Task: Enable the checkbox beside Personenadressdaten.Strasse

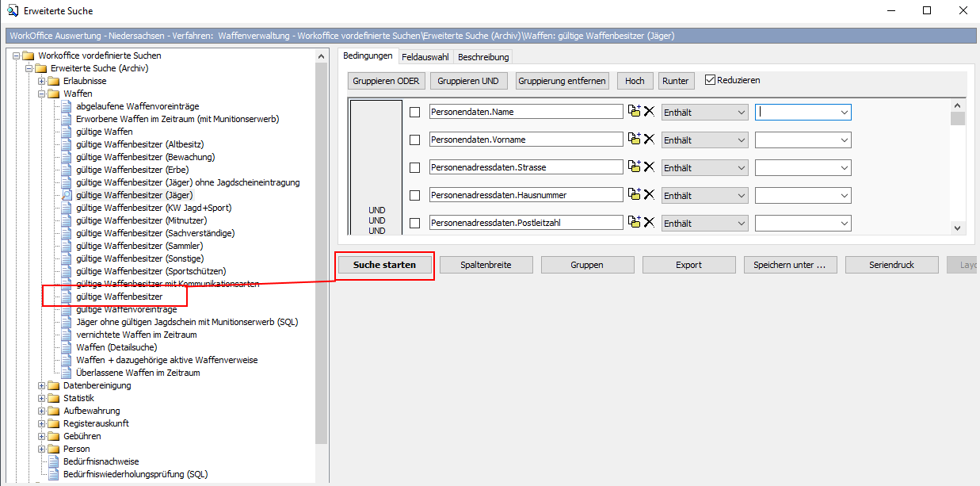Action: coord(414,168)
